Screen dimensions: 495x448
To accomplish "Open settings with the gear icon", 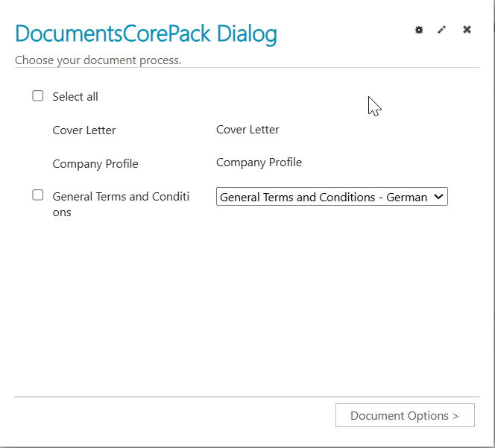I will click(x=419, y=30).
